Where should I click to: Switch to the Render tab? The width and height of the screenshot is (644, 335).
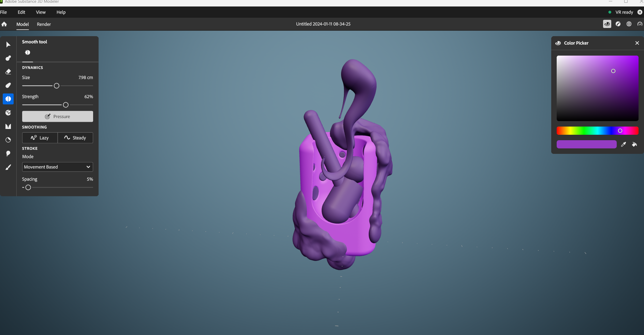pos(44,24)
